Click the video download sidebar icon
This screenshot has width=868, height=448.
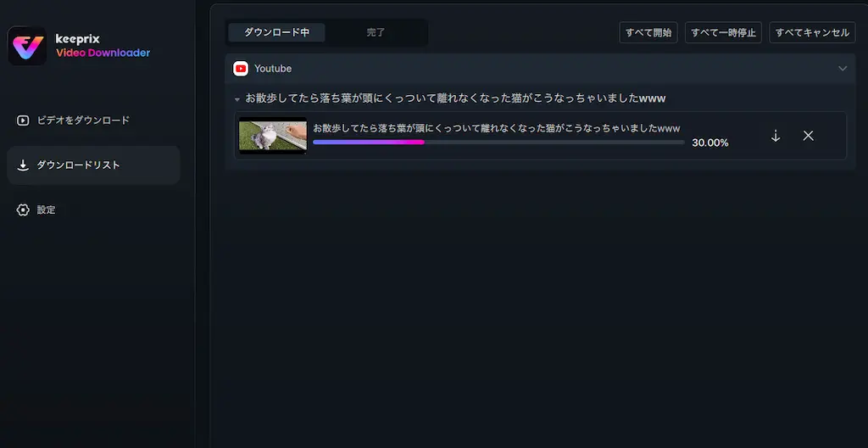pyautogui.click(x=23, y=120)
